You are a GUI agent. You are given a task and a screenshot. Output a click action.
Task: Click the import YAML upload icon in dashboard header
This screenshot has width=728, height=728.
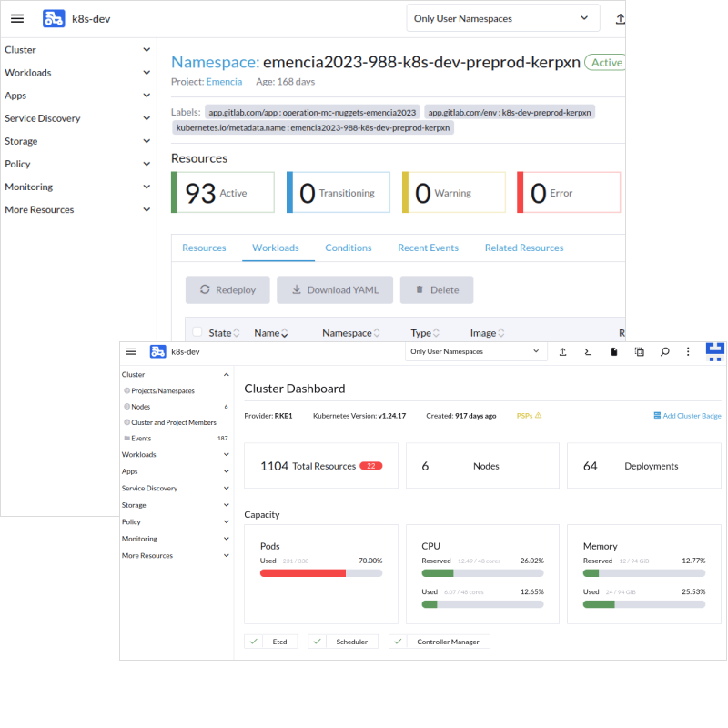[562, 351]
